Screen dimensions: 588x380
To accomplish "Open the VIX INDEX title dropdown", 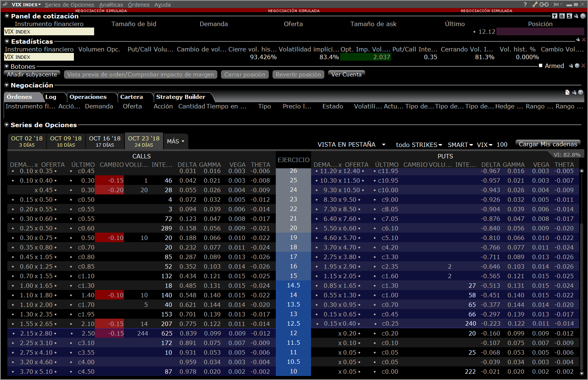I will (26, 4).
